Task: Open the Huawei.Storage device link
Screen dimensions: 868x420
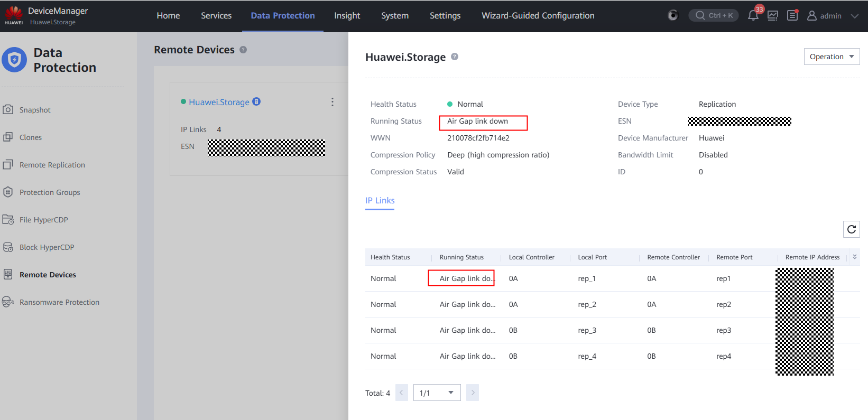Action: pyautogui.click(x=219, y=102)
